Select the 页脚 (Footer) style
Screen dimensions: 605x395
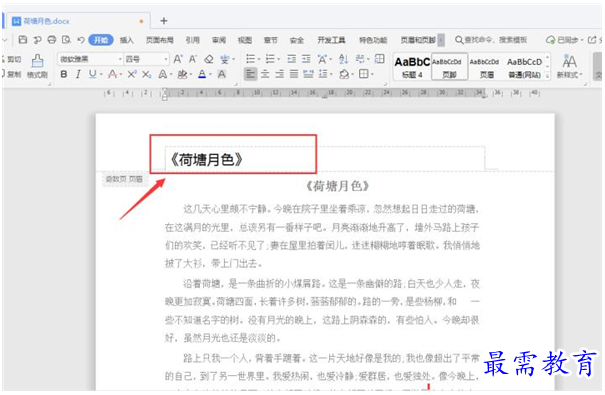[449, 67]
